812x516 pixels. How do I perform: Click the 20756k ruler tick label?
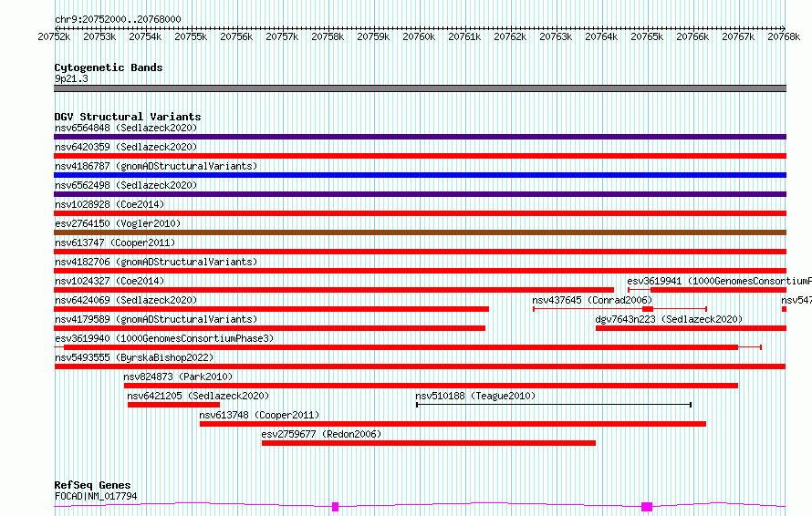tap(236, 36)
